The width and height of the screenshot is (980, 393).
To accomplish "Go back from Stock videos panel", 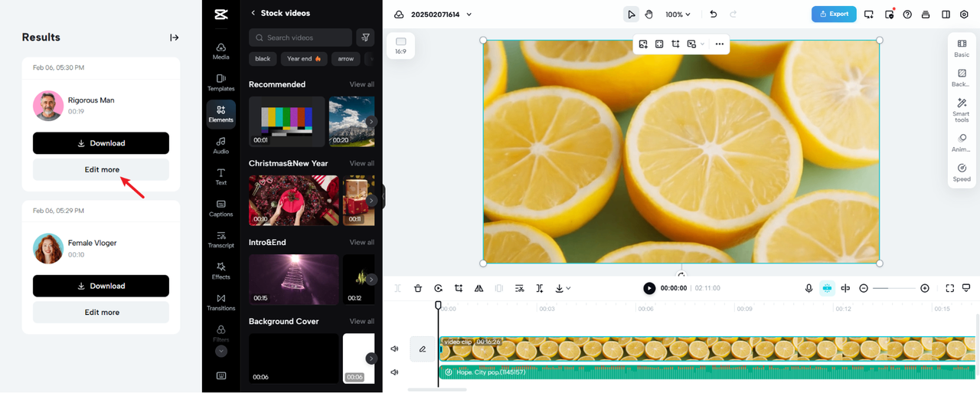I will 253,13.
